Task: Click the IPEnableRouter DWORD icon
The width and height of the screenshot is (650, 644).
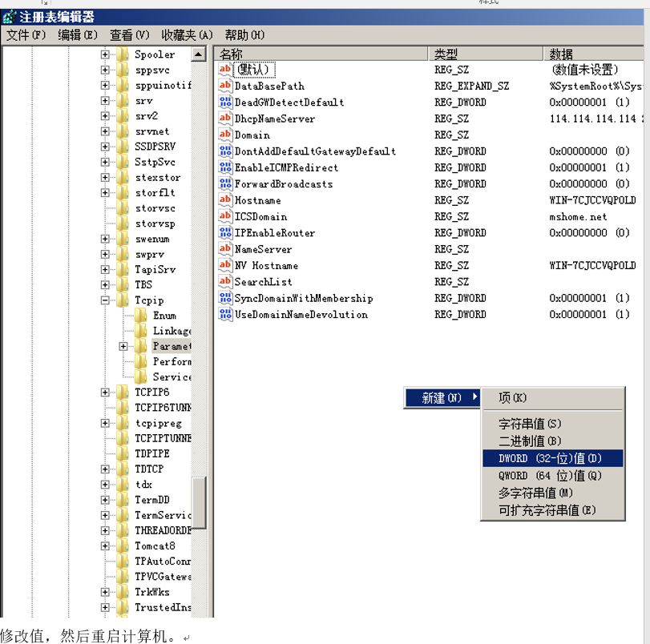Action: click(x=224, y=233)
